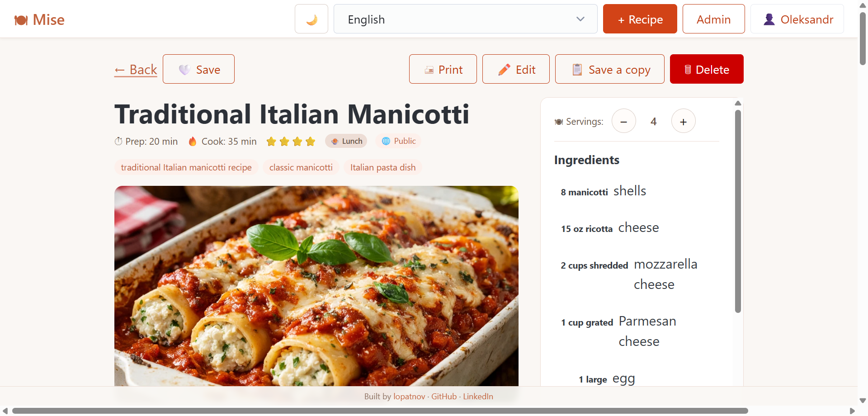
Task: Click the trash icon on Delete button
Action: (689, 69)
